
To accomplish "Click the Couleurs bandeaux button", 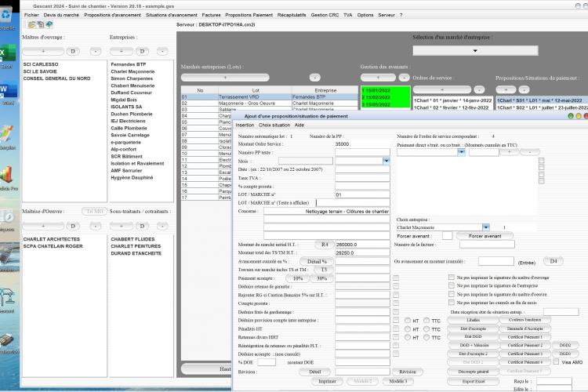I will 524,320.
